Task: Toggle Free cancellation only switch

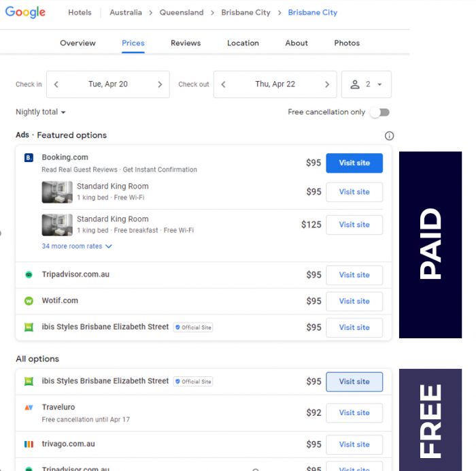Action: click(x=379, y=112)
